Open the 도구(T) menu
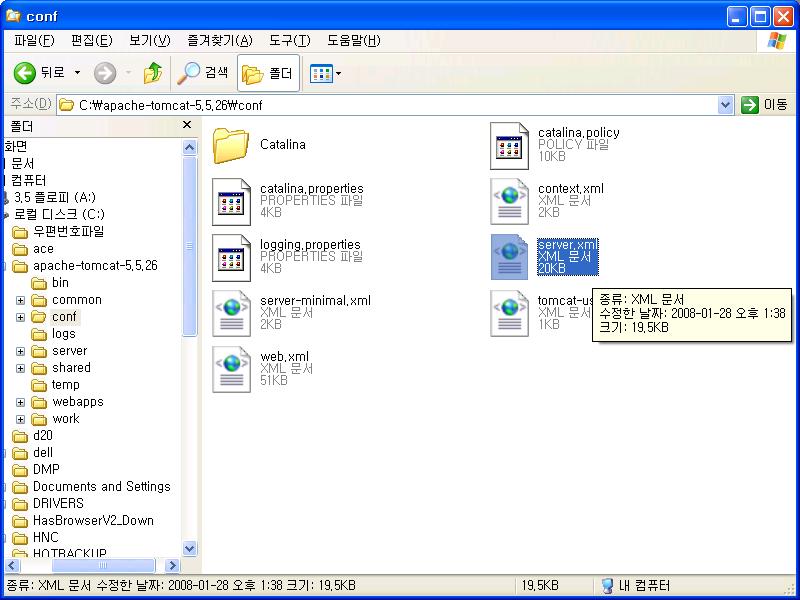The width and height of the screenshot is (800, 600). (289, 40)
